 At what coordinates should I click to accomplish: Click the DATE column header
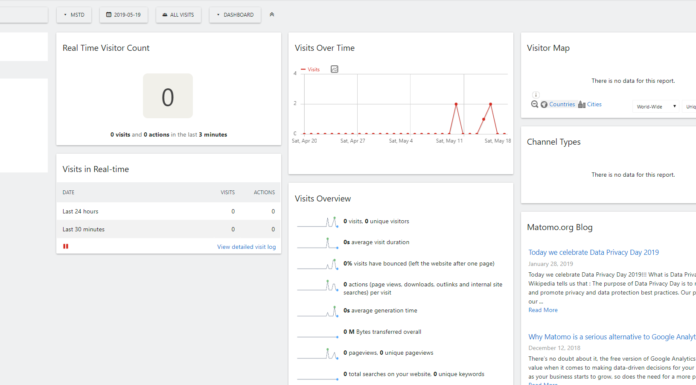tap(68, 192)
